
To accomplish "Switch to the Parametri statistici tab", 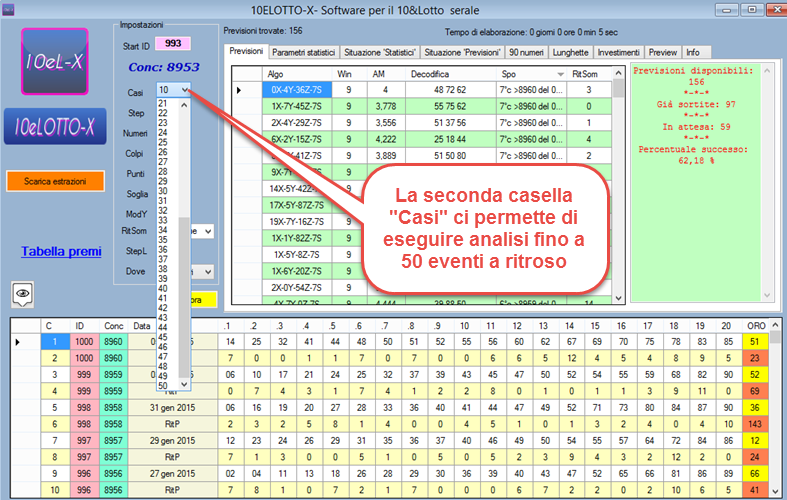I will [303, 51].
